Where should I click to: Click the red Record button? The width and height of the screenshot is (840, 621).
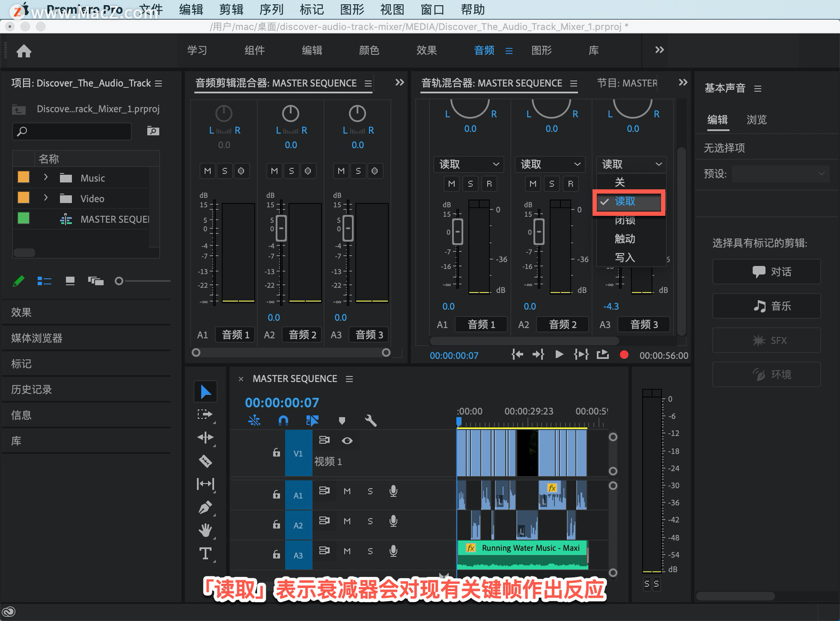(624, 355)
